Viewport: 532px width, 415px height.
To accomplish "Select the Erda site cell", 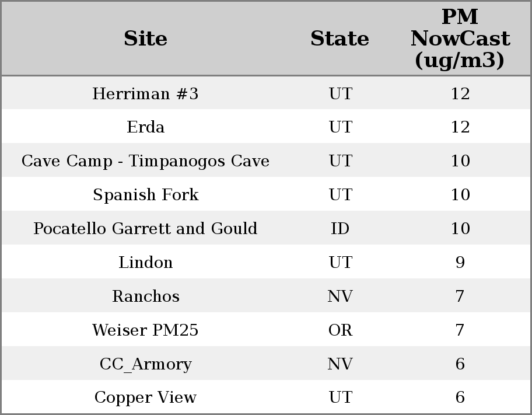I will (146, 127).
